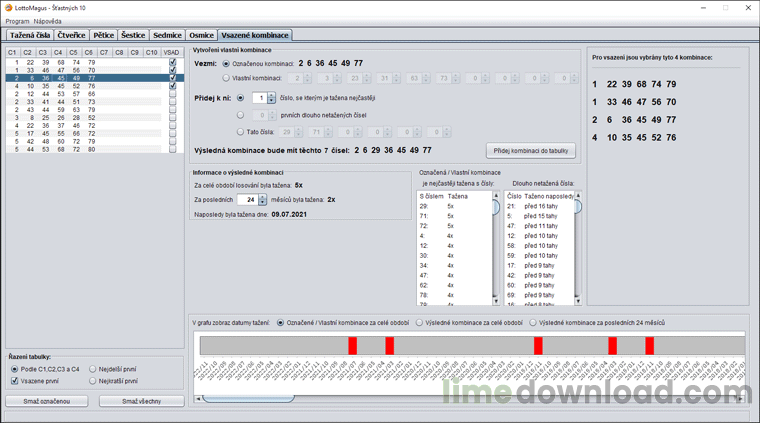Click the Smaž všechny button
760x423 pixels.
pos(142,401)
